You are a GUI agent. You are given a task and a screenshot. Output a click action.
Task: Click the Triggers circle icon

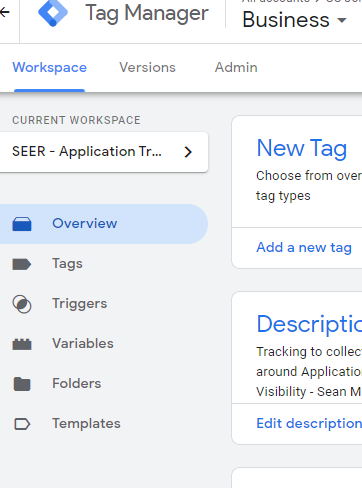[22, 304]
